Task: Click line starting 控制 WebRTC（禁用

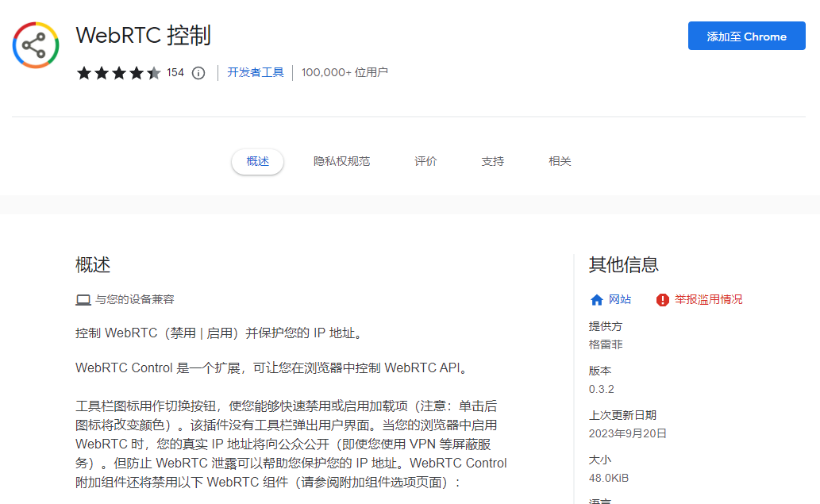Action: (x=220, y=333)
